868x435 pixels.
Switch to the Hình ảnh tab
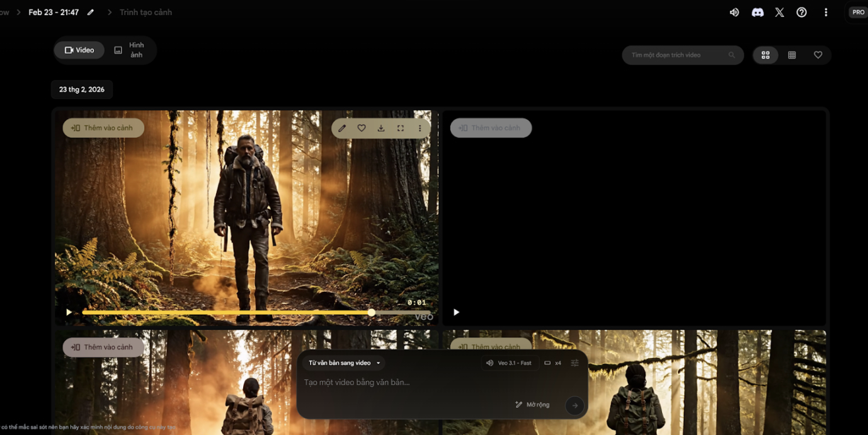(x=130, y=50)
